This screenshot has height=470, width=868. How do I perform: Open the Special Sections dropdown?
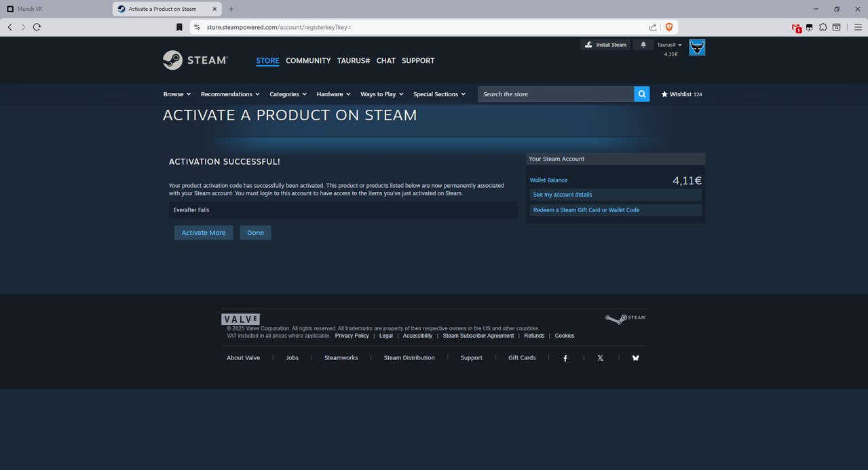click(439, 94)
